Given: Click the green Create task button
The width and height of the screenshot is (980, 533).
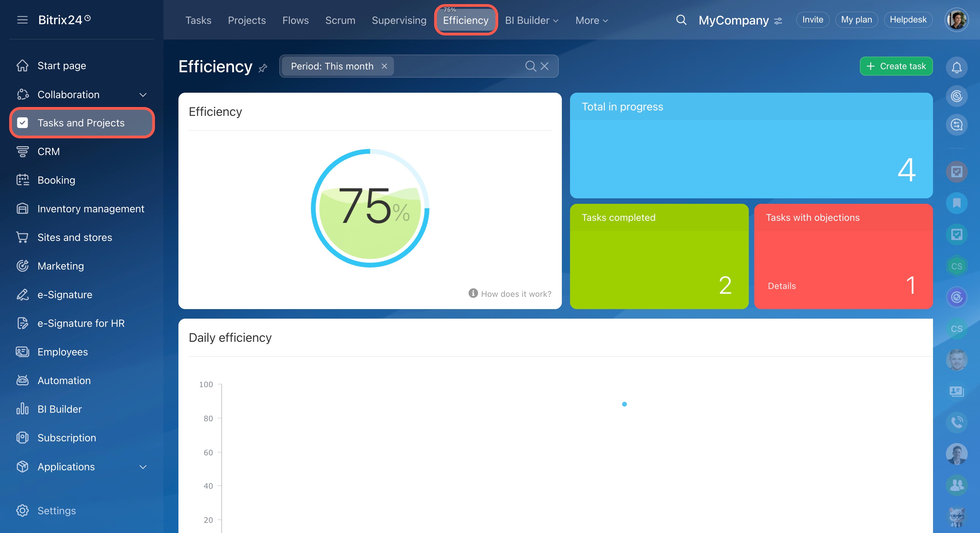Looking at the screenshot, I should tap(896, 66).
